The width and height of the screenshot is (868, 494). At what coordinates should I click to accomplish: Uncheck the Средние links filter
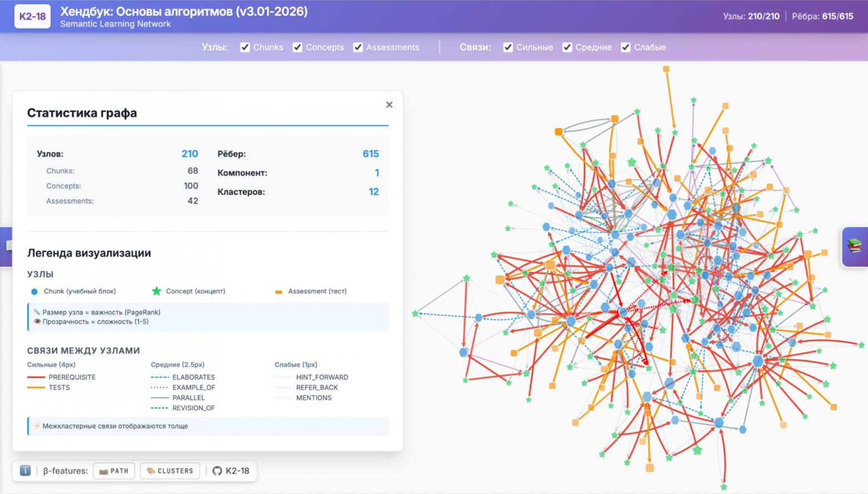(x=567, y=47)
